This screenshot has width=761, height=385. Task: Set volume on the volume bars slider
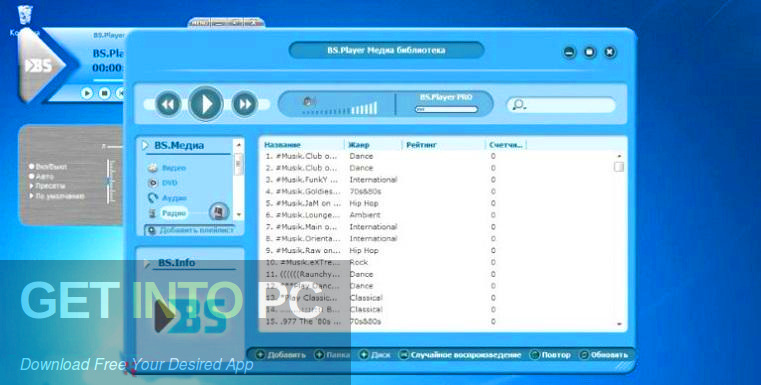340,109
